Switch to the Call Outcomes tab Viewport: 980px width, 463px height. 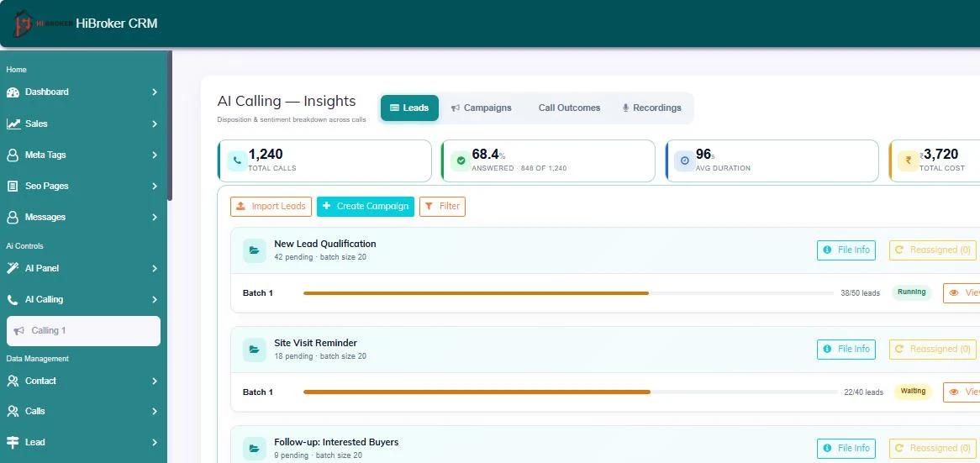(569, 108)
